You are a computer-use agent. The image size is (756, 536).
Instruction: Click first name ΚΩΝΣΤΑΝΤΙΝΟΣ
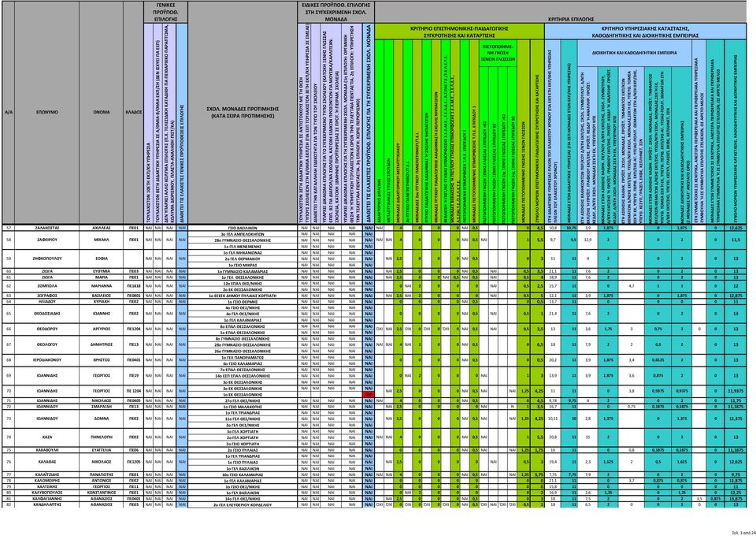click(x=102, y=493)
